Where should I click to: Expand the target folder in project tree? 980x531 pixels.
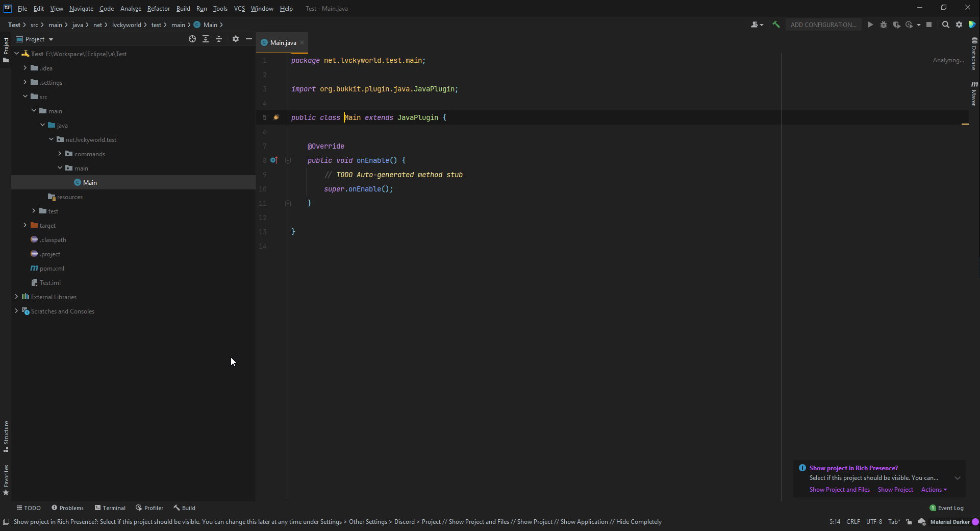25,225
